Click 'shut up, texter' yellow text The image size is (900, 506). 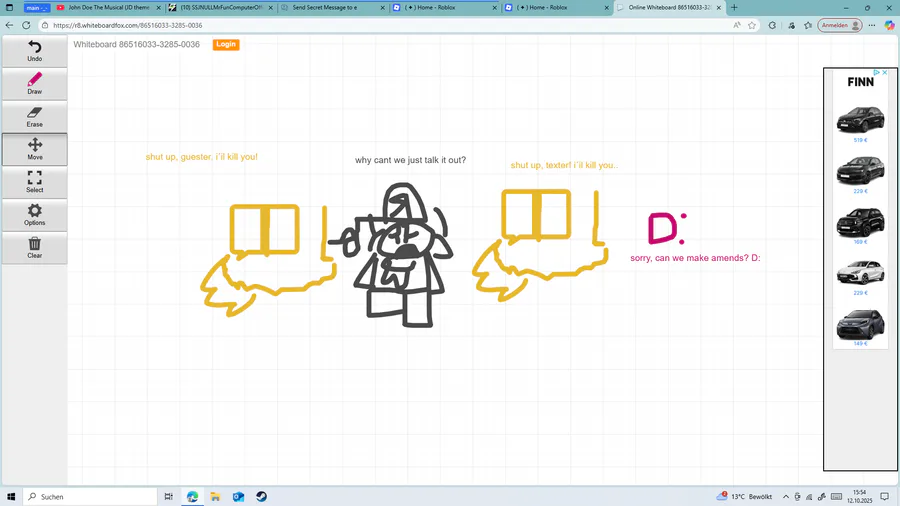(x=564, y=165)
